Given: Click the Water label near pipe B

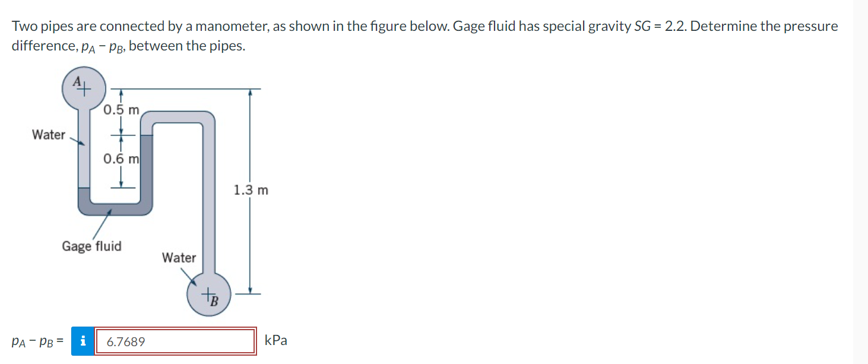Looking at the screenshot, I should (x=179, y=258).
